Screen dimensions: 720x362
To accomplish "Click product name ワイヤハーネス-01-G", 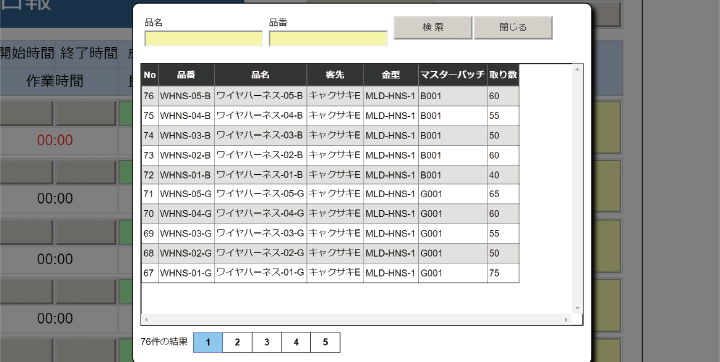I will pyautogui.click(x=260, y=273).
